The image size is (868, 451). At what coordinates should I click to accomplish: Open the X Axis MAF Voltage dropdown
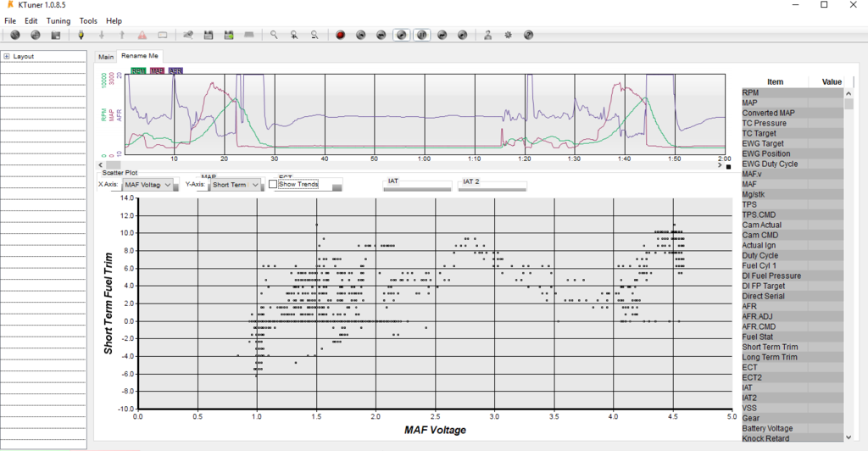click(147, 185)
